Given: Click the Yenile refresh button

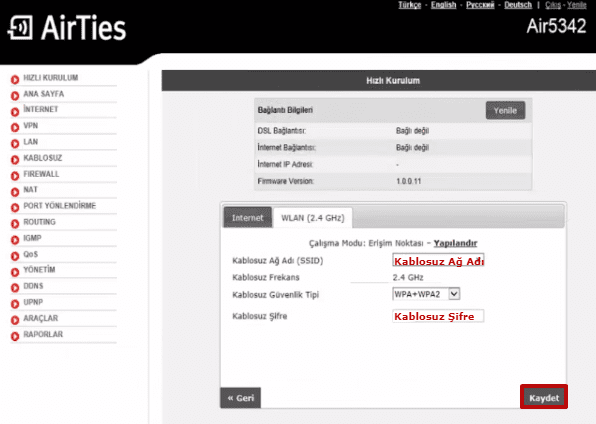Looking at the screenshot, I should coord(505,110).
